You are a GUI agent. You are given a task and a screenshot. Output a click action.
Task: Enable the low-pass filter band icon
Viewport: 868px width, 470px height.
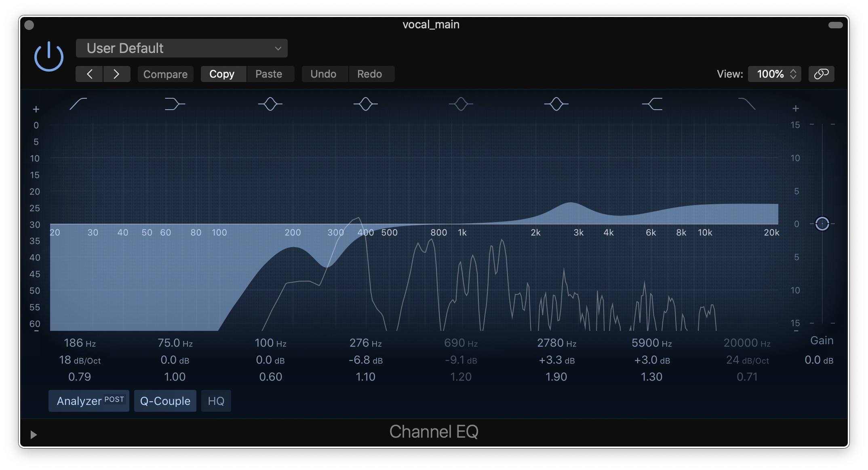point(747,104)
